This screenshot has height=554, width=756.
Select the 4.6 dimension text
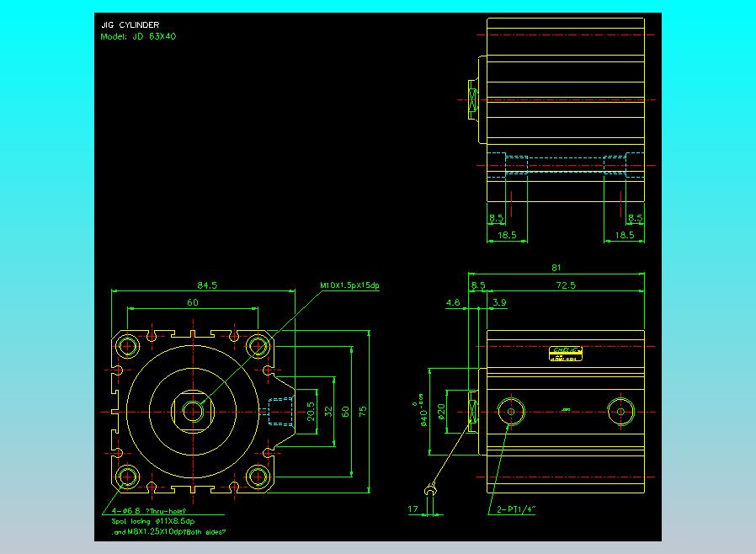pyautogui.click(x=453, y=303)
